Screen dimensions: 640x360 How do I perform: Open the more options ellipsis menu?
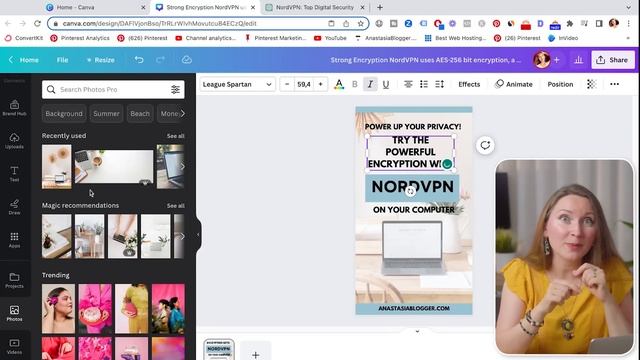[x=614, y=84]
